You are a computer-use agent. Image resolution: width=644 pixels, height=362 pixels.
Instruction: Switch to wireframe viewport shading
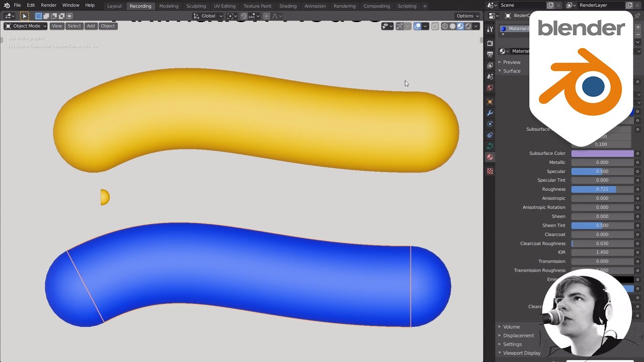click(x=445, y=26)
